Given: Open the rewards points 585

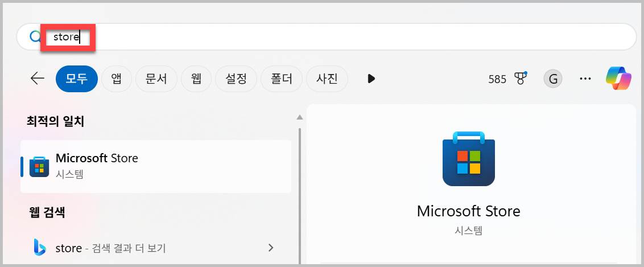Looking at the screenshot, I should (x=497, y=79).
